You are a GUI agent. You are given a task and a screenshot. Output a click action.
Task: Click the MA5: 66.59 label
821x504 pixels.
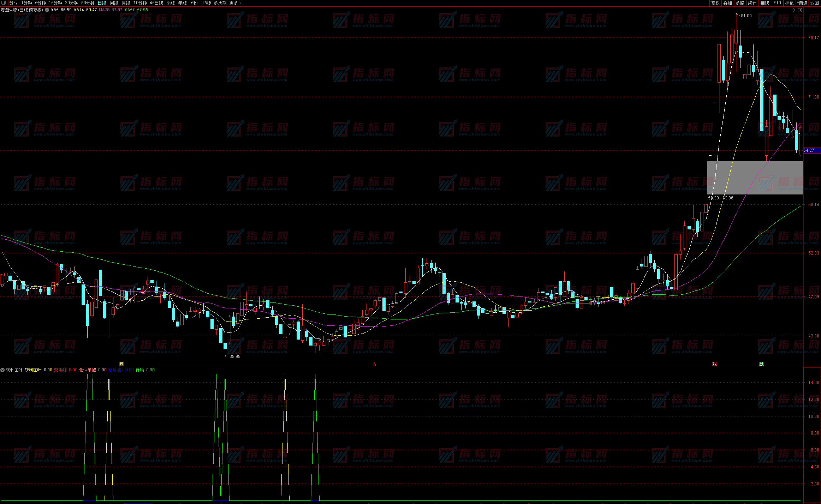point(61,10)
